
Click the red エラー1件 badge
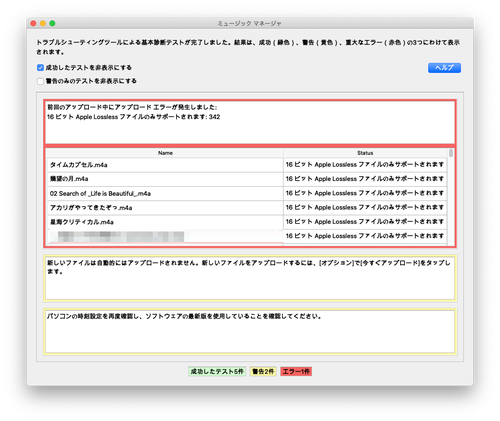296,371
